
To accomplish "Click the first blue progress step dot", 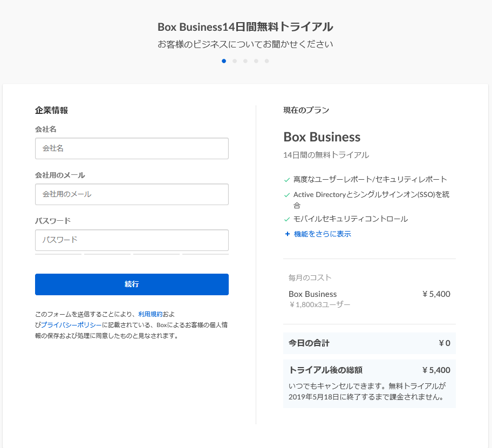I will click(224, 61).
